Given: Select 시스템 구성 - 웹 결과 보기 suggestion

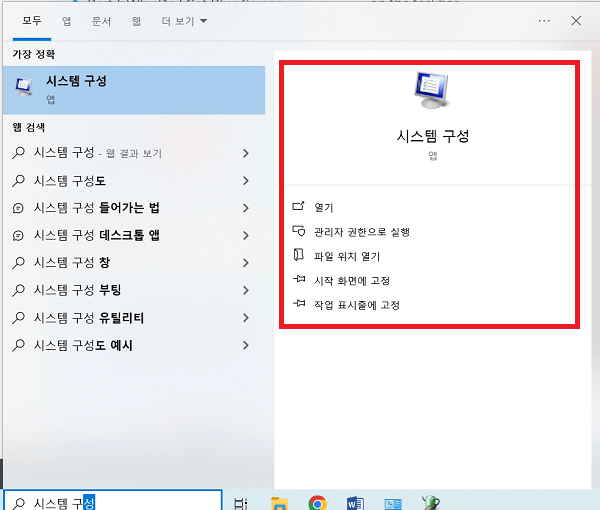Looking at the screenshot, I should (x=134, y=153).
